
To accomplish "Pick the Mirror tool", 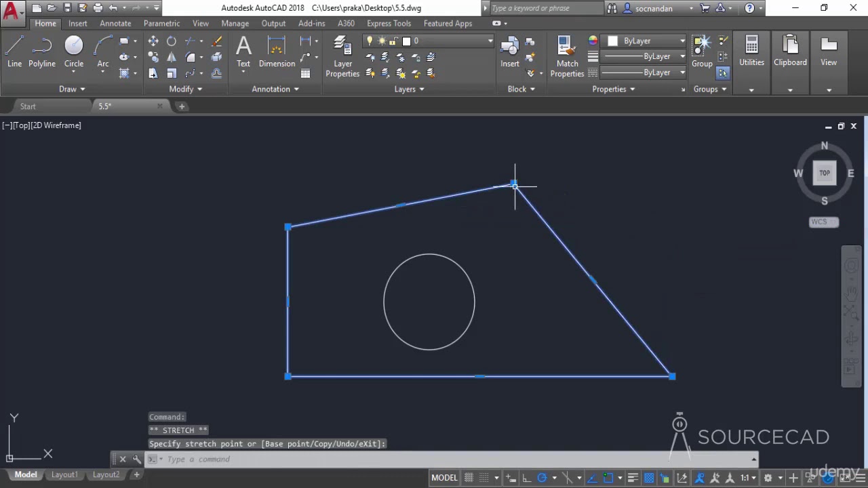I will tap(172, 58).
